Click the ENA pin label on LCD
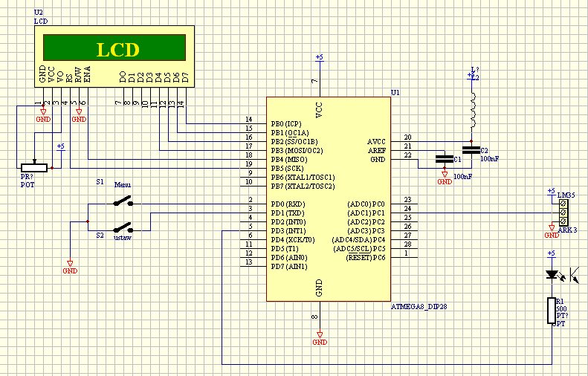Viewport: 588px width, 376px height. [87, 74]
